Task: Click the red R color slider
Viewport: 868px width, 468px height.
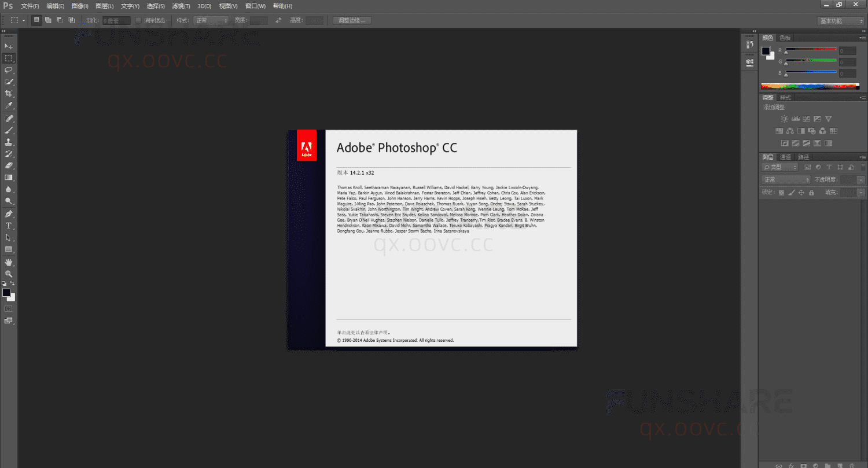Action: tap(811, 50)
